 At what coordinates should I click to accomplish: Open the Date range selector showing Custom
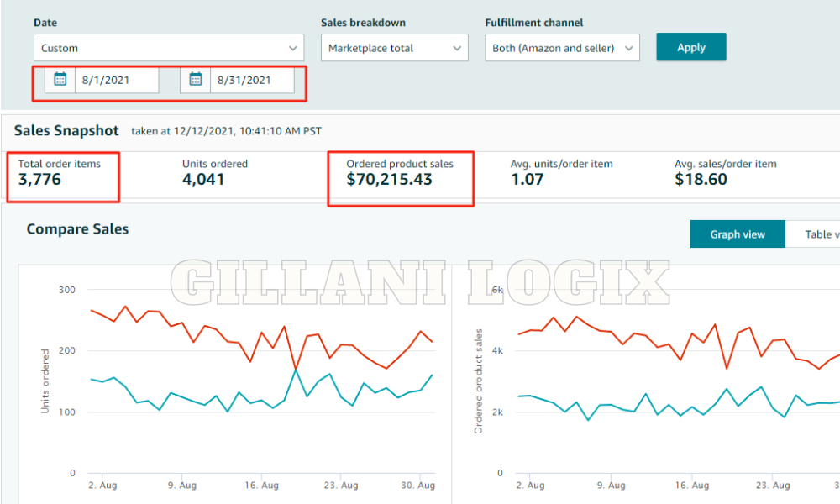168,48
